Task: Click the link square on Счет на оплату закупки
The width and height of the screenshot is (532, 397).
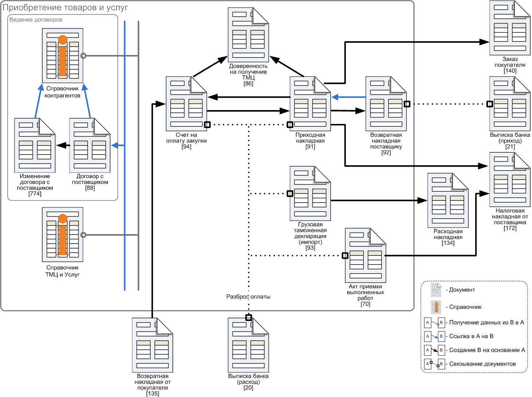Action: [x=207, y=125]
